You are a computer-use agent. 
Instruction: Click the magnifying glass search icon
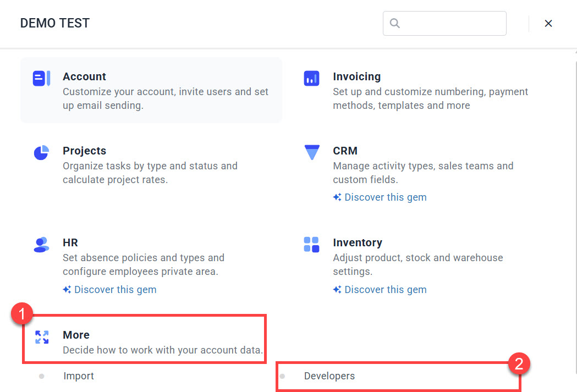(394, 23)
